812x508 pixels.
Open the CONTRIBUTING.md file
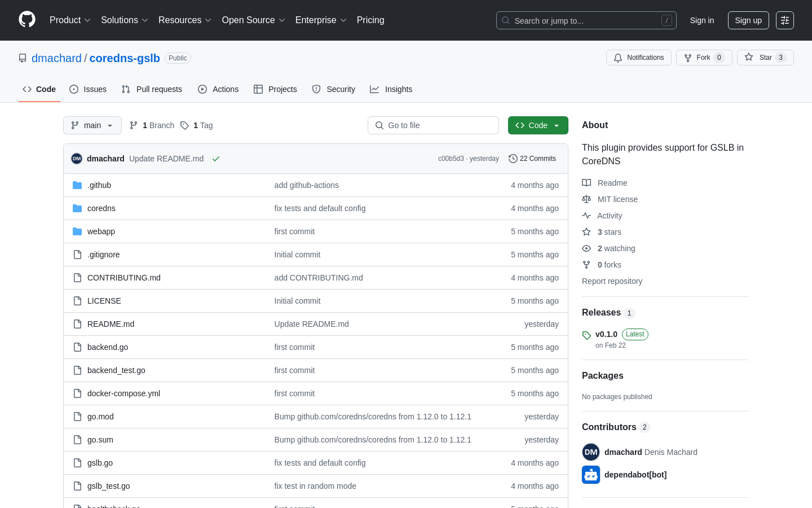click(x=124, y=278)
